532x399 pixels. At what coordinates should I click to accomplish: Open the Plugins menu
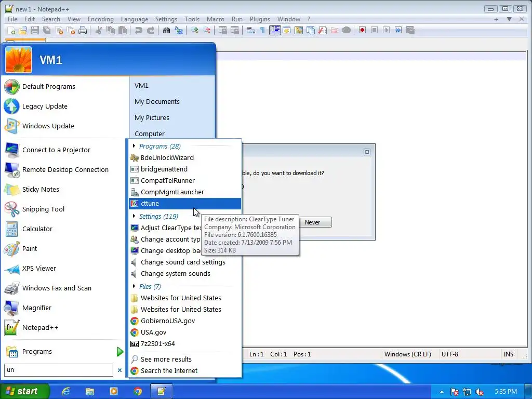tap(260, 19)
